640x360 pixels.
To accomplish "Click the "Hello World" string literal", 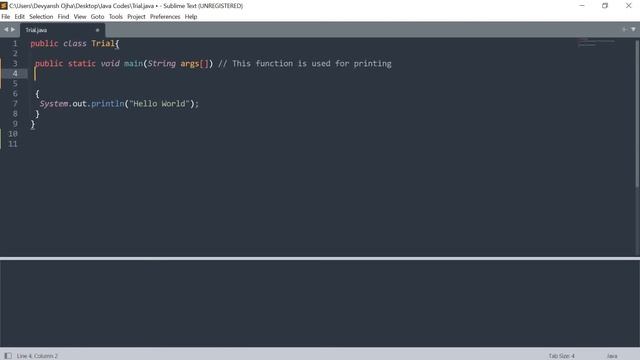I will (x=160, y=104).
